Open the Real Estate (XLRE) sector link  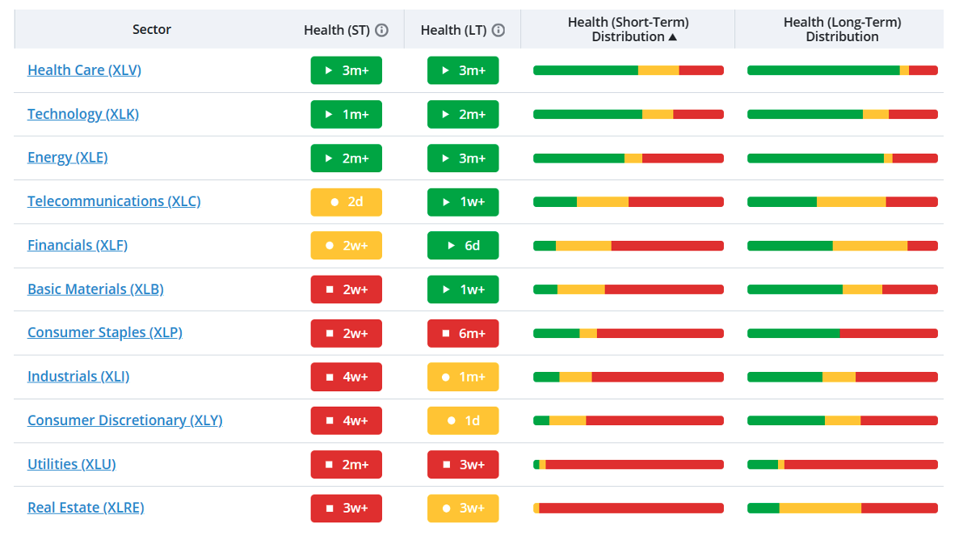86,508
